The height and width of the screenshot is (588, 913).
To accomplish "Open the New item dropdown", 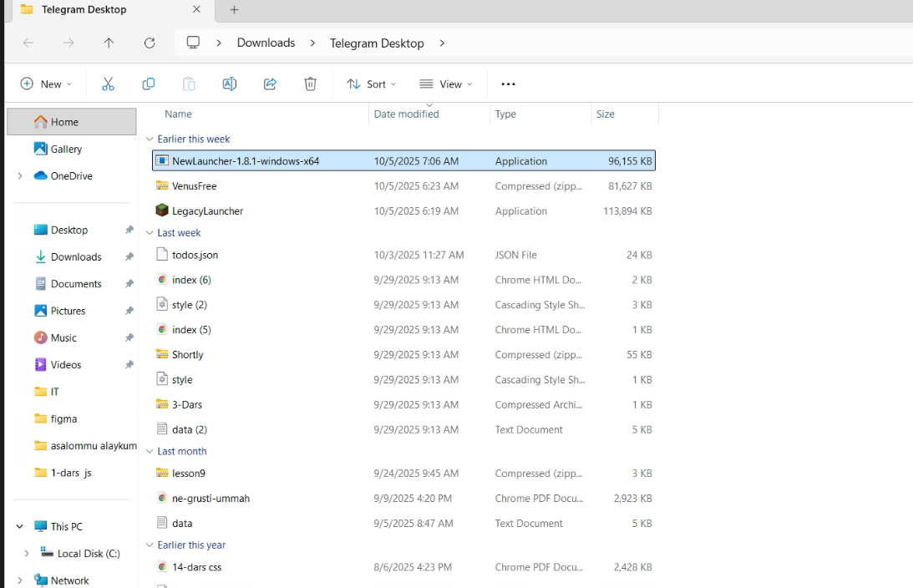I will point(46,84).
